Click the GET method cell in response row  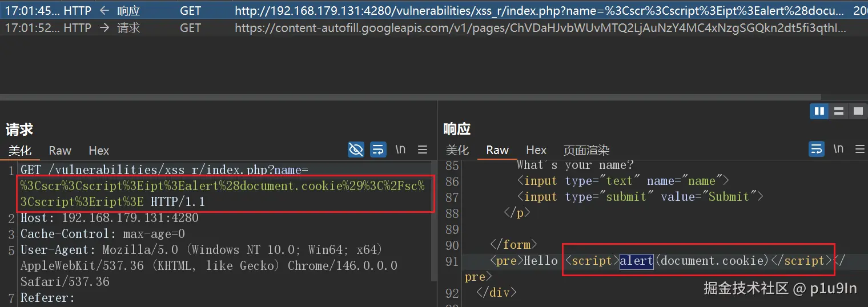tap(190, 11)
